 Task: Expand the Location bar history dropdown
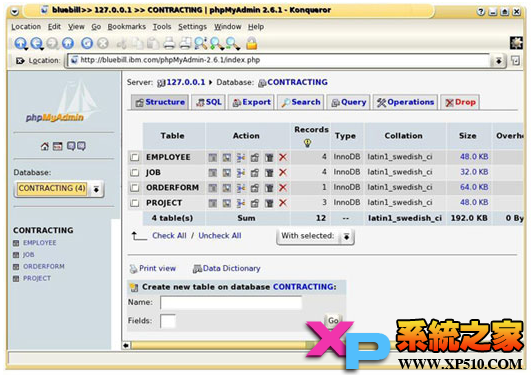tap(498, 61)
